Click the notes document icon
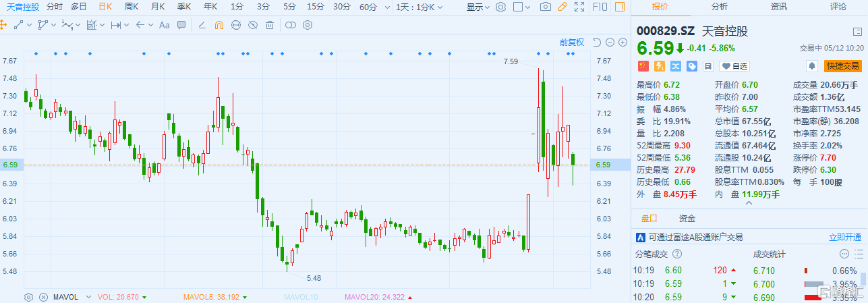This screenshot has height=303, width=868. coord(708,66)
